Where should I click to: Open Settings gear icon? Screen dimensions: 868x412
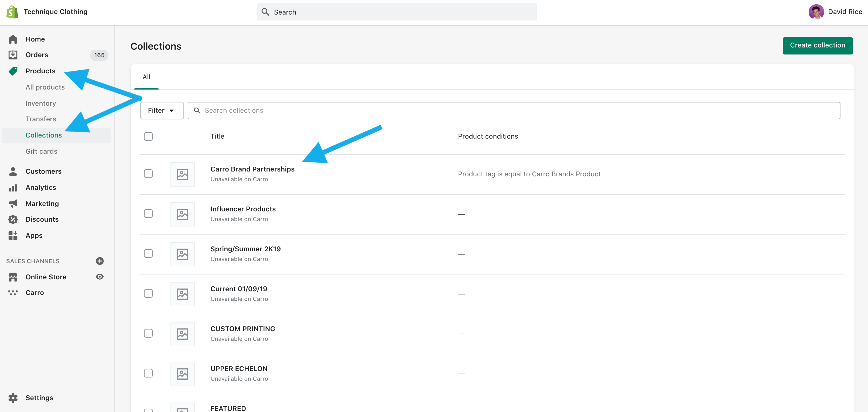tap(13, 398)
